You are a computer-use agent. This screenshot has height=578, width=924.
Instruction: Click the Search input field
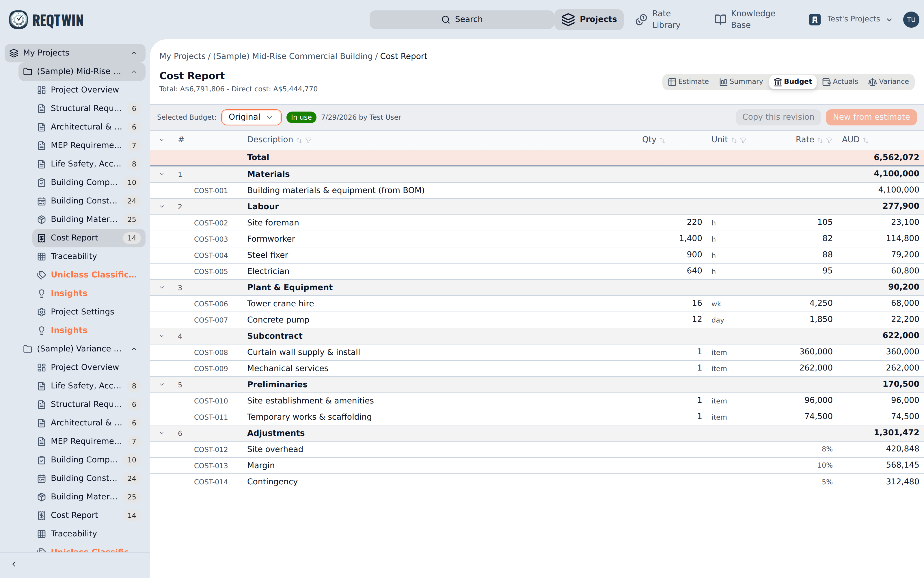(462, 19)
